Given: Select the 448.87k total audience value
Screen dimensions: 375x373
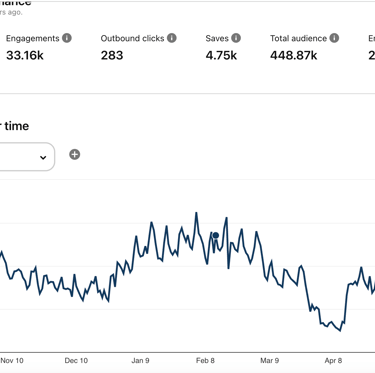Looking at the screenshot, I should click(294, 55).
